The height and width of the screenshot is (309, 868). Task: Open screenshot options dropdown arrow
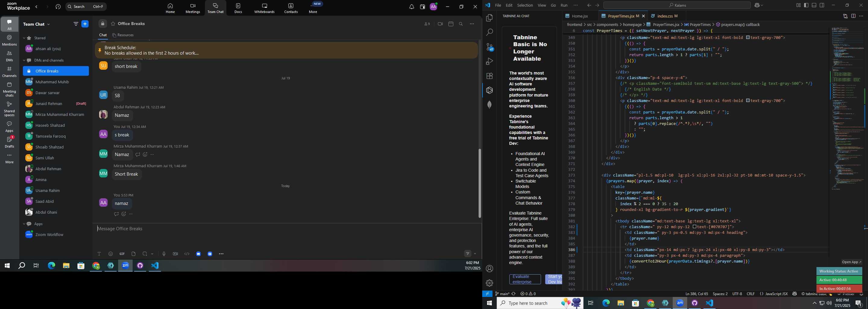point(152,254)
